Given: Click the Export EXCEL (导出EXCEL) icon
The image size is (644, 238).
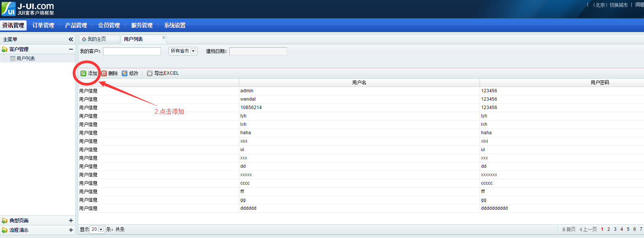Looking at the screenshot, I should click(150, 73).
